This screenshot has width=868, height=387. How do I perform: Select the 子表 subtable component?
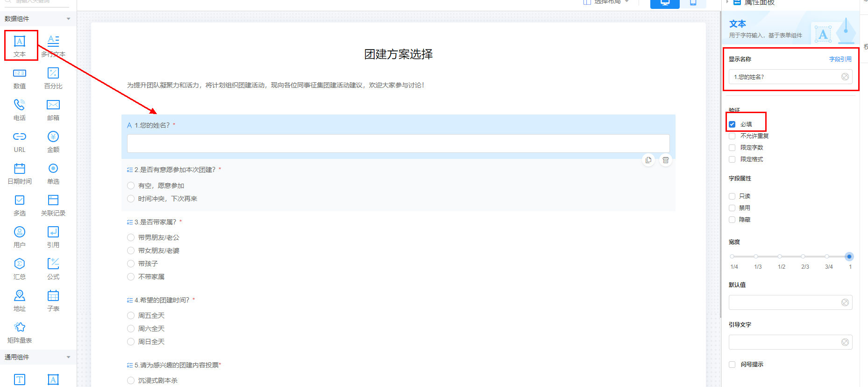tap(53, 301)
